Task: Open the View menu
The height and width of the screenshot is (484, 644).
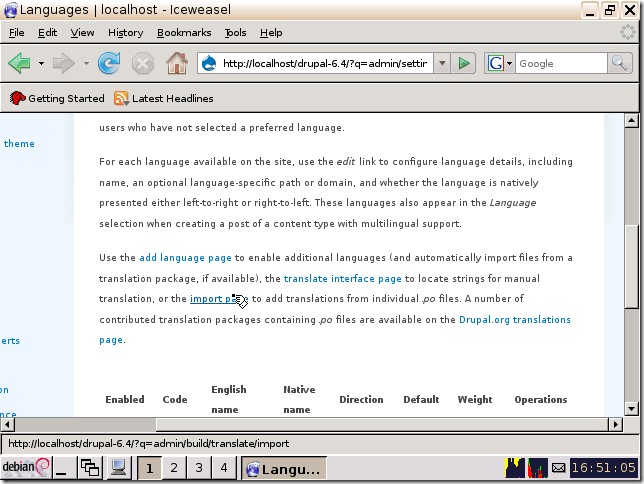Action: coord(82,32)
